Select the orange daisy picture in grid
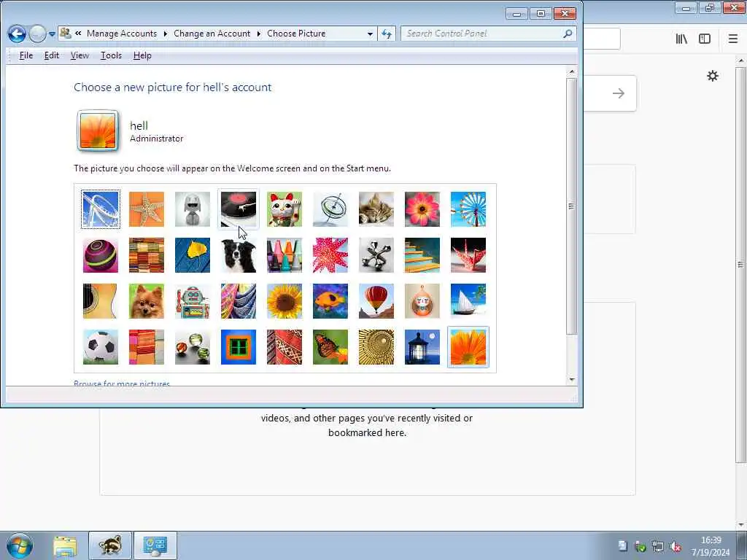The width and height of the screenshot is (747, 560). pos(468,347)
